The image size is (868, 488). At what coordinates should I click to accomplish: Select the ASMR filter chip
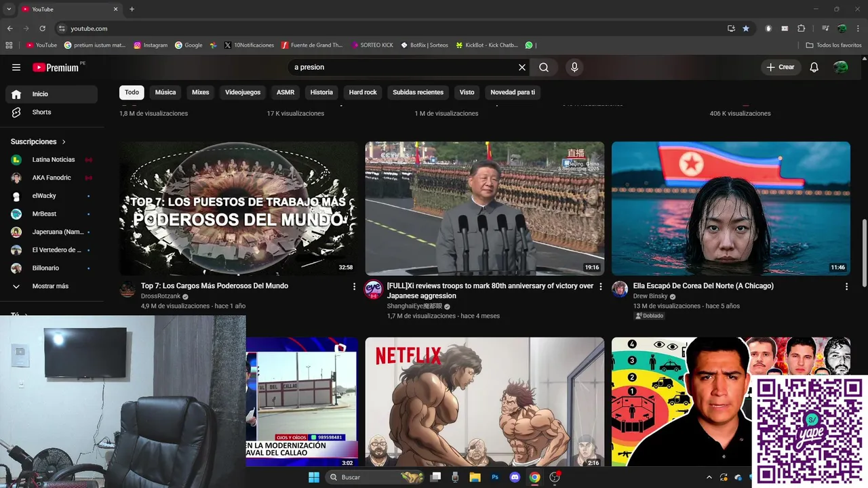pyautogui.click(x=285, y=92)
